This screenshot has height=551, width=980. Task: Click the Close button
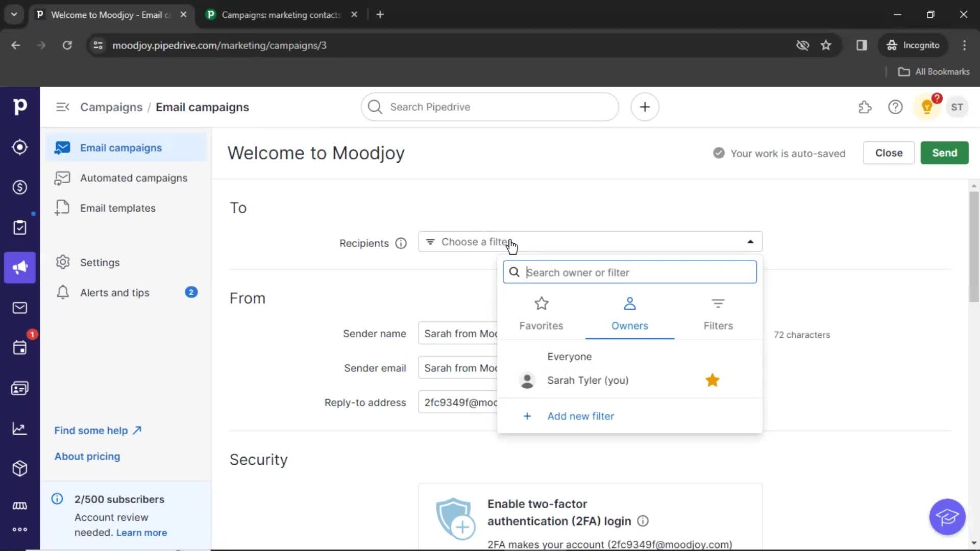click(889, 153)
